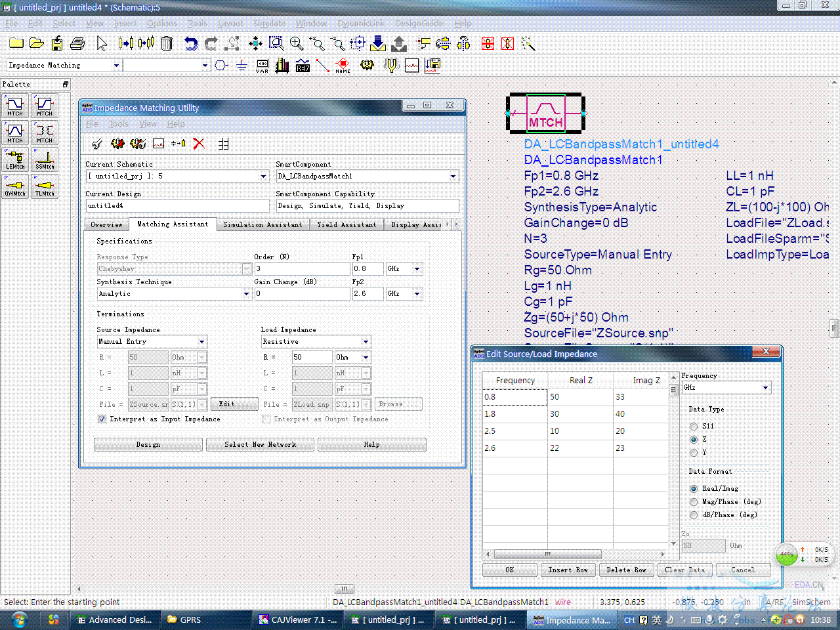Switch to the Simulation Assistant tab
840x630 pixels.
click(x=262, y=224)
